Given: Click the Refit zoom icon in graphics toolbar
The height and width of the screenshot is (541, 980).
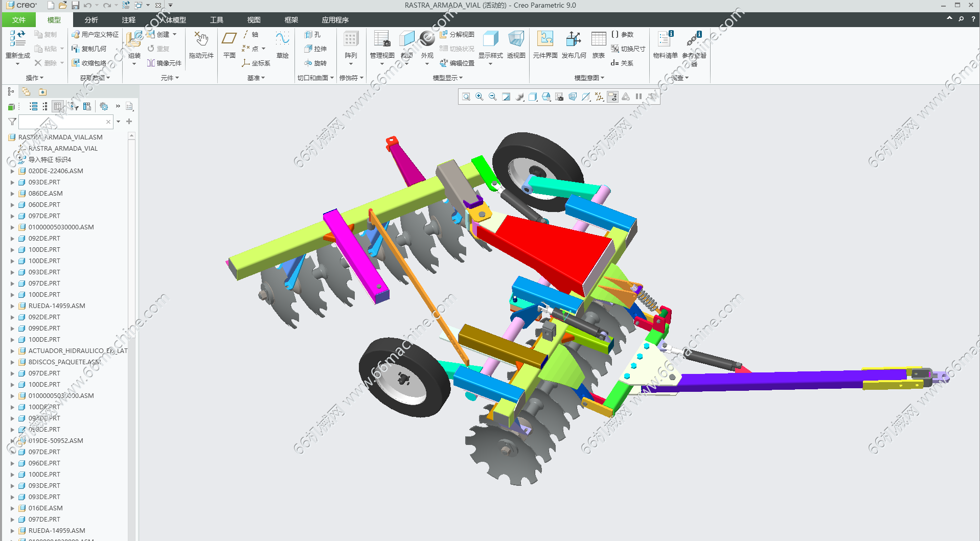Looking at the screenshot, I should (x=466, y=97).
